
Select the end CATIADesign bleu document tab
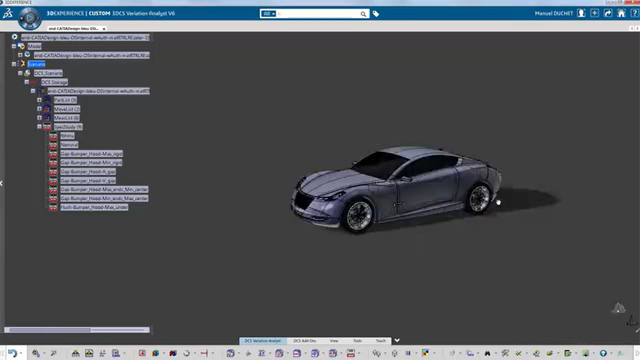(73, 29)
